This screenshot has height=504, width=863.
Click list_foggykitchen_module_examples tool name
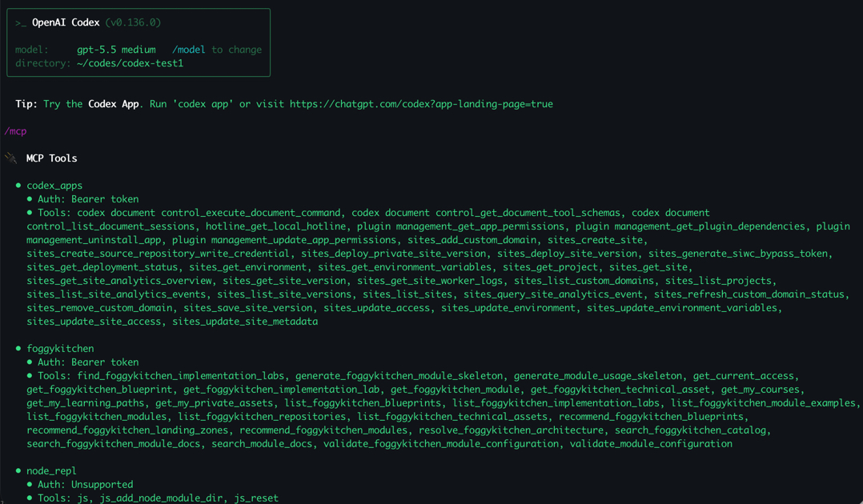click(763, 403)
